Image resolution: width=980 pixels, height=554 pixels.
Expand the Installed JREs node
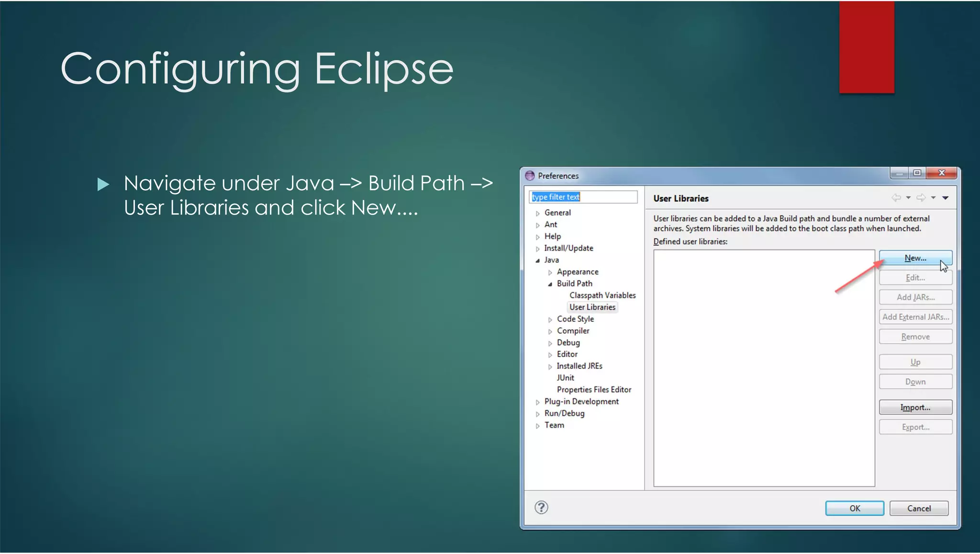tap(550, 366)
